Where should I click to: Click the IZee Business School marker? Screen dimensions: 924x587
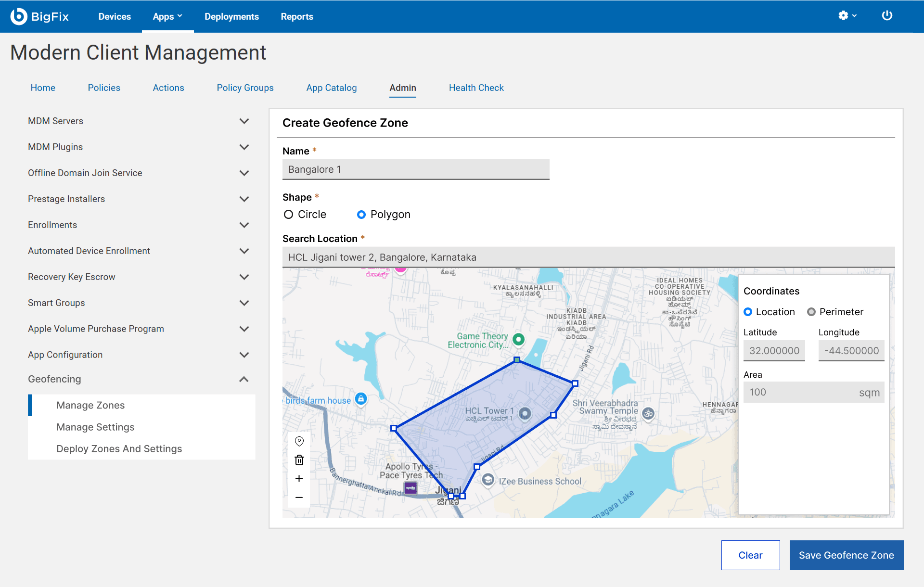(x=488, y=480)
